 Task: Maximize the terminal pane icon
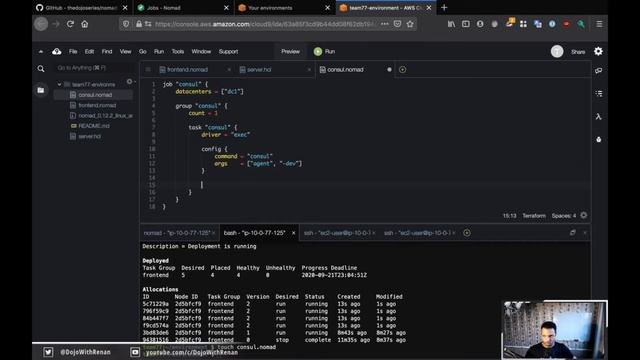(573, 232)
